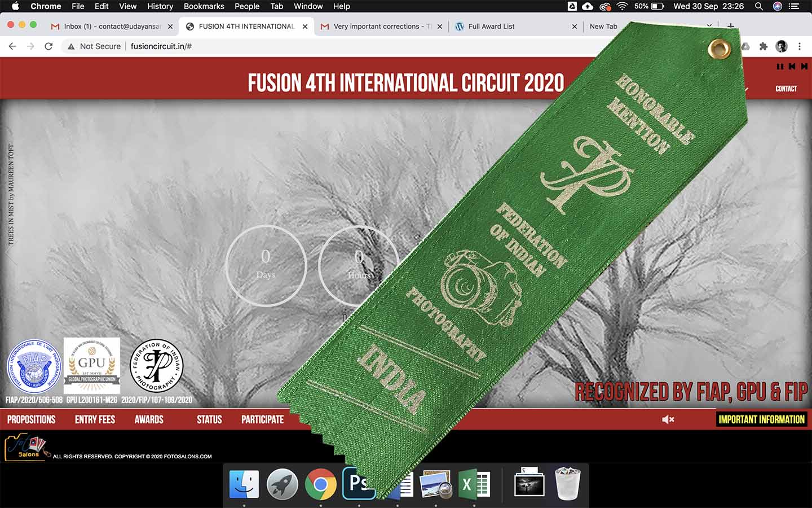This screenshot has width=812, height=508.
Task: Reload the page with the refresh icon
Action: point(48,46)
